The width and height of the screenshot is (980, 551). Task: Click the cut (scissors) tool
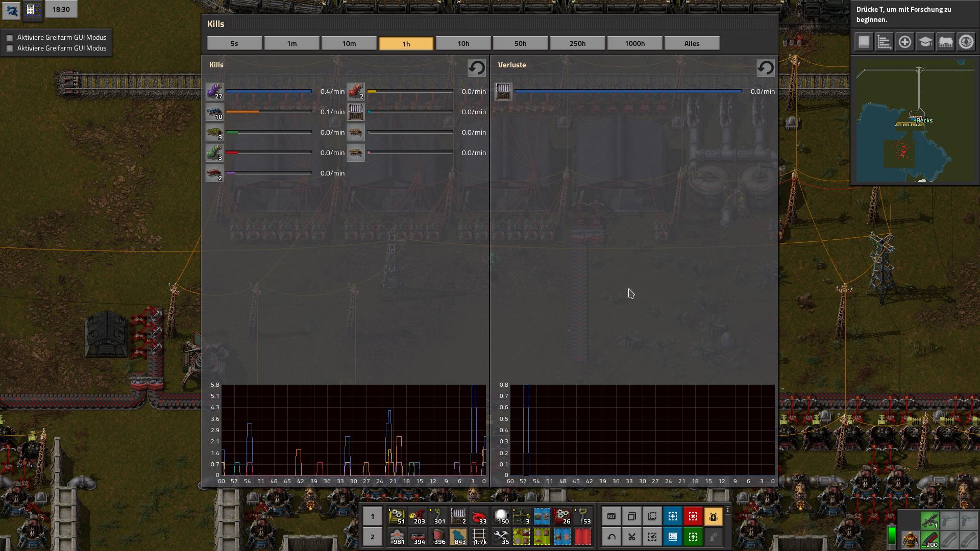tap(632, 537)
